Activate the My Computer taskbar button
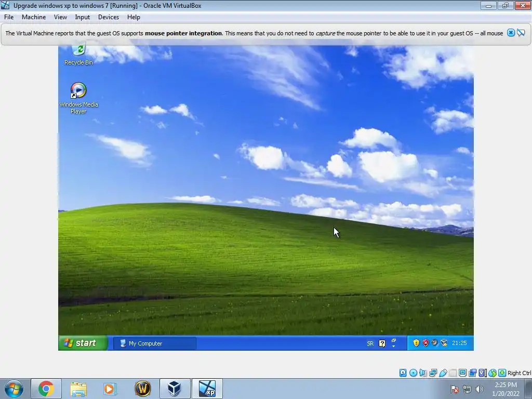The width and height of the screenshot is (532, 399). pos(155,343)
